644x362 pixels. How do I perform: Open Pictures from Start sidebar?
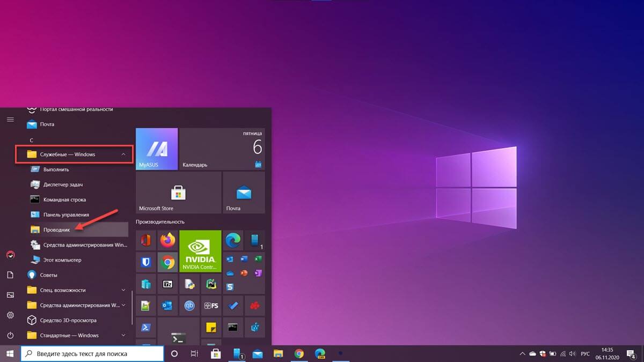(x=10, y=295)
